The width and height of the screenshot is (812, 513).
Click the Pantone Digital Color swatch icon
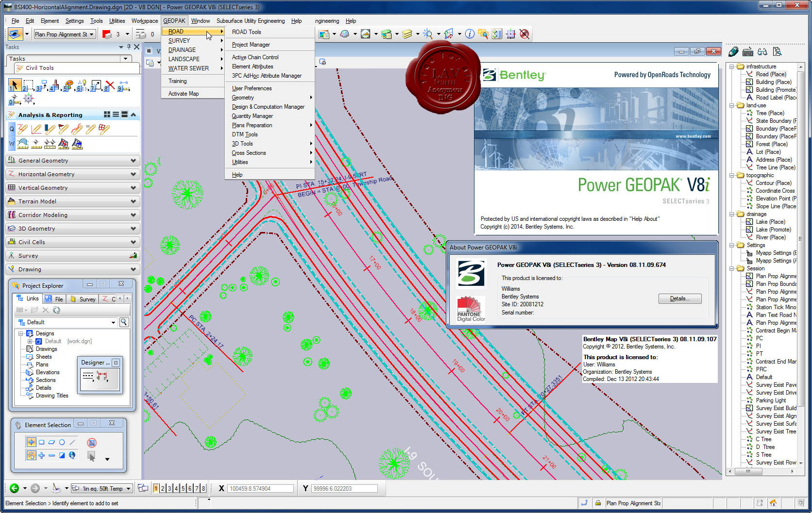(x=471, y=309)
